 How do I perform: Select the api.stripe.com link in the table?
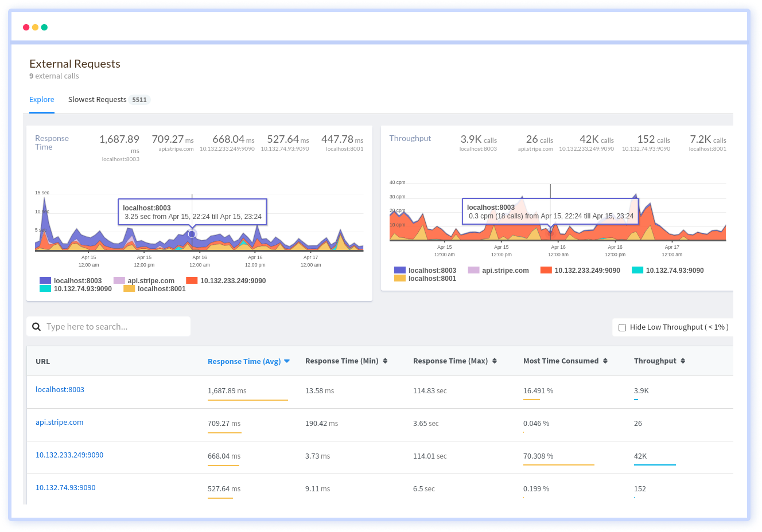(x=59, y=422)
